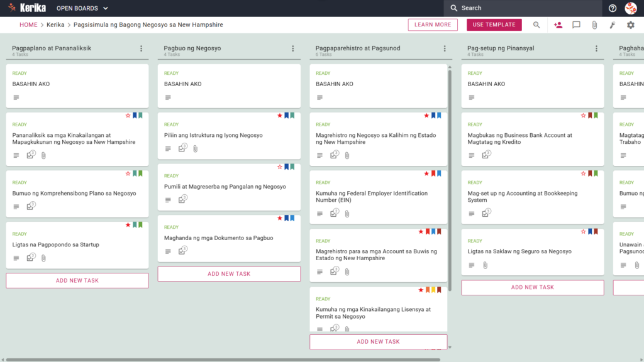This screenshot has height=362, width=644.
Task: Open checklist icon on Ligtas na Pagpopondo card
Action: tap(30, 258)
